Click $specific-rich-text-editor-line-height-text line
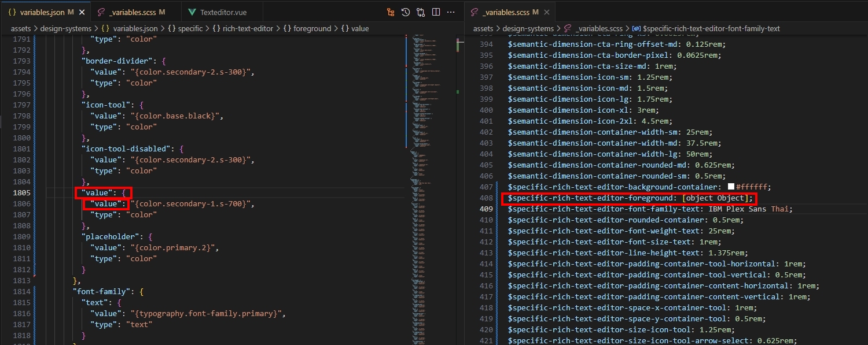The image size is (868, 345). (x=628, y=253)
